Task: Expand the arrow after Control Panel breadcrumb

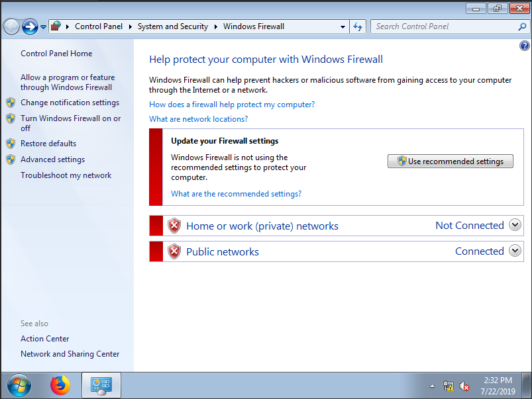Action: pos(131,26)
